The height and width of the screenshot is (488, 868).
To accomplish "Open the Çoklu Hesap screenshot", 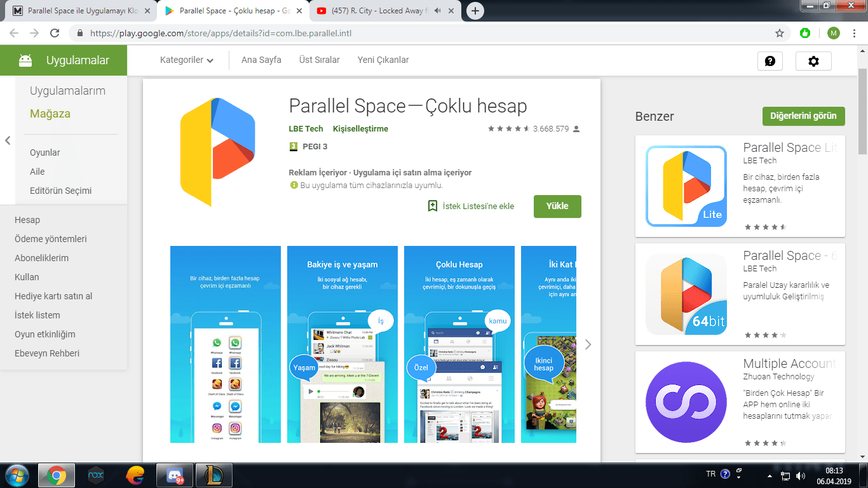I will [x=459, y=344].
